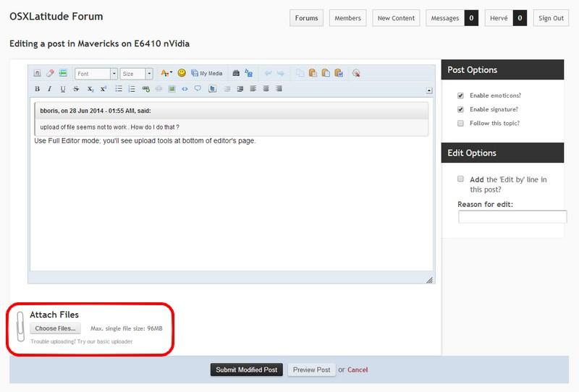579x392 pixels.
Task: Click the insert Quote bubble icon
Action: point(198,88)
